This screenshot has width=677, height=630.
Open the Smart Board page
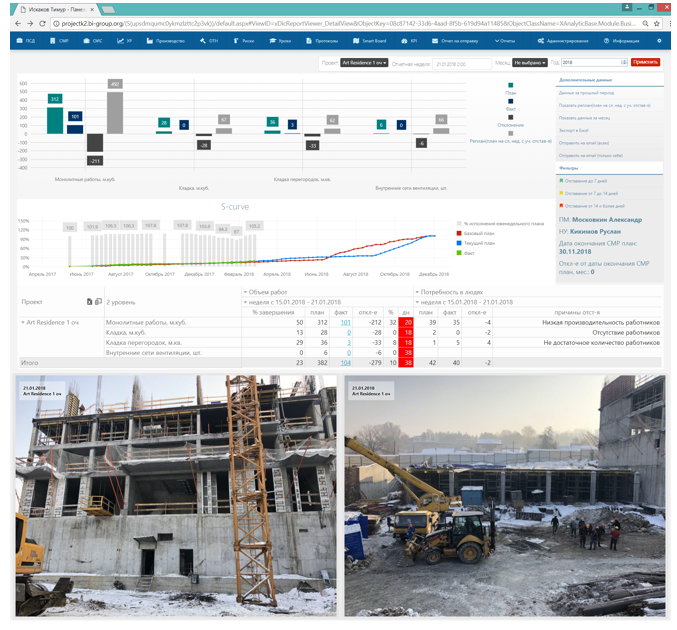point(372,41)
